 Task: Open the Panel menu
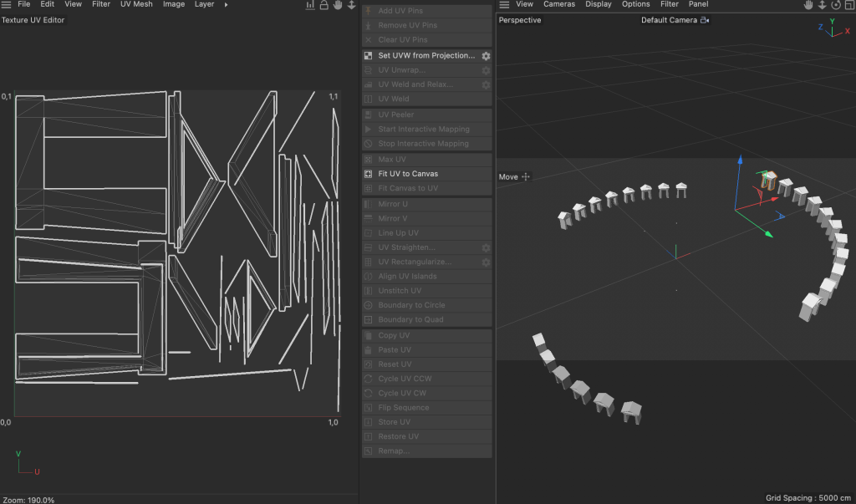pyautogui.click(x=698, y=4)
